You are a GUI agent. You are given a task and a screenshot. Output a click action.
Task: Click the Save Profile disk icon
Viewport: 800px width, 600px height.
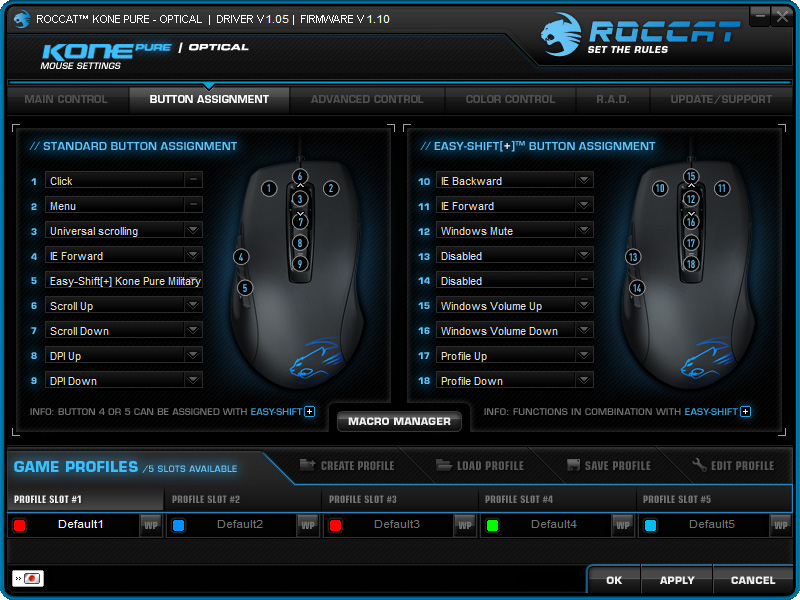click(573, 465)
